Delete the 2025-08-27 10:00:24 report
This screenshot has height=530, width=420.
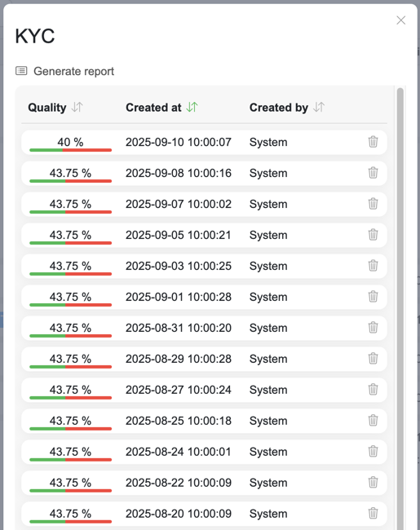tap(373, 390)
